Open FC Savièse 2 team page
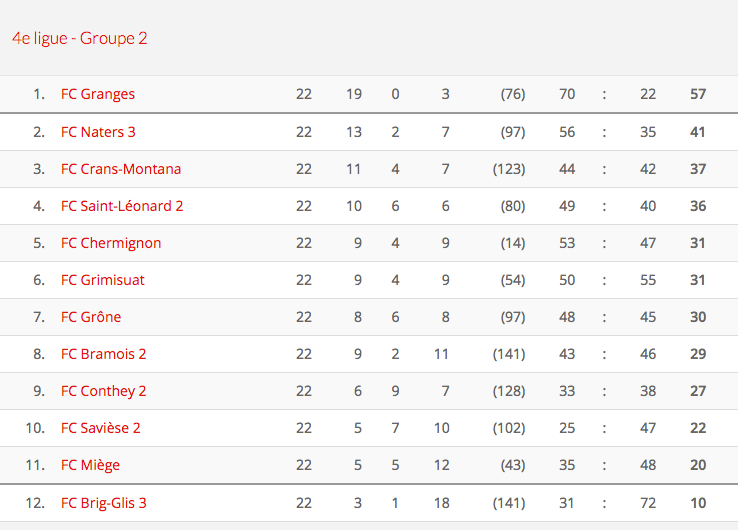738x530 pixels. coord(101,428)
